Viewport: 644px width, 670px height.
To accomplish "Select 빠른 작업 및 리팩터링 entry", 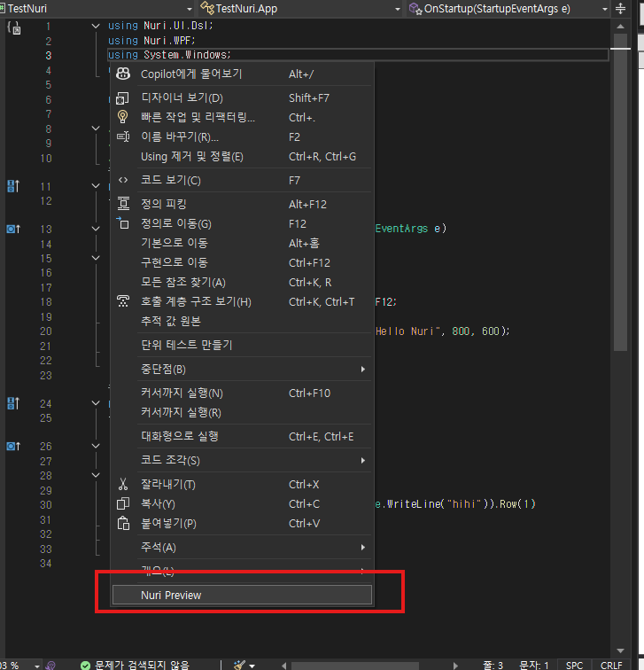I will pyautogui.click(x=242, y=118).
